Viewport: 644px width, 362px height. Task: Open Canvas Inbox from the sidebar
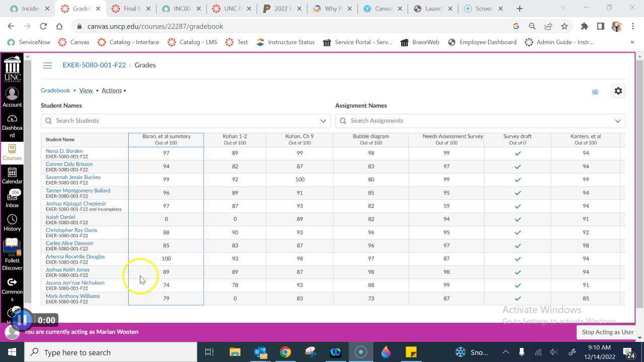click(12, 199)
